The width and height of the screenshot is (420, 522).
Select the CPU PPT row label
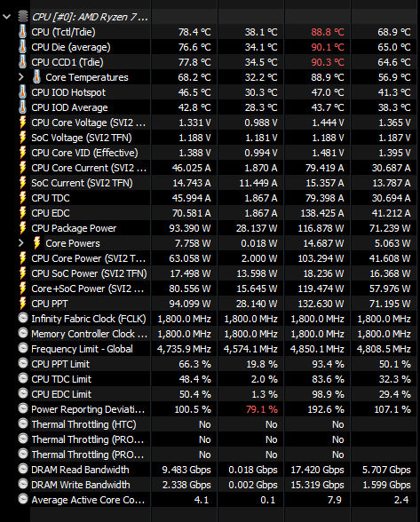[50, 304]
